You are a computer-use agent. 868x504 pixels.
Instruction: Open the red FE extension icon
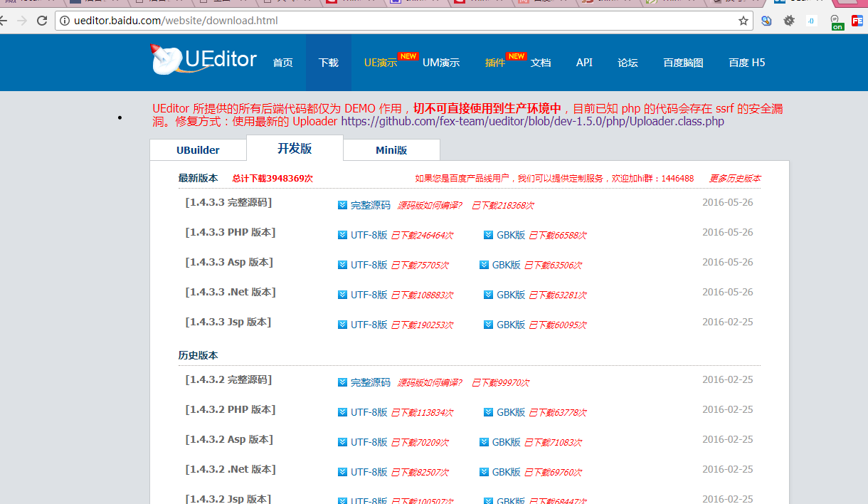click(857, 21)
